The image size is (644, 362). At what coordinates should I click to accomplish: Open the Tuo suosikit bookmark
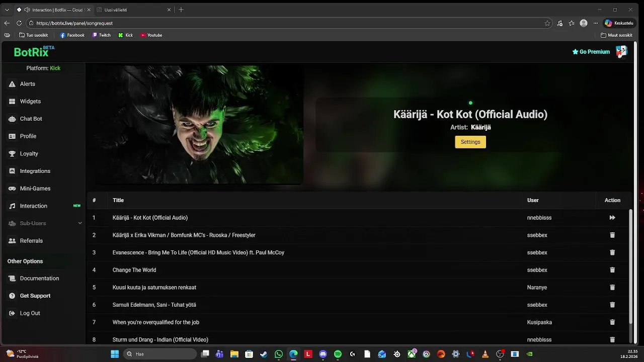pos(33,35)
